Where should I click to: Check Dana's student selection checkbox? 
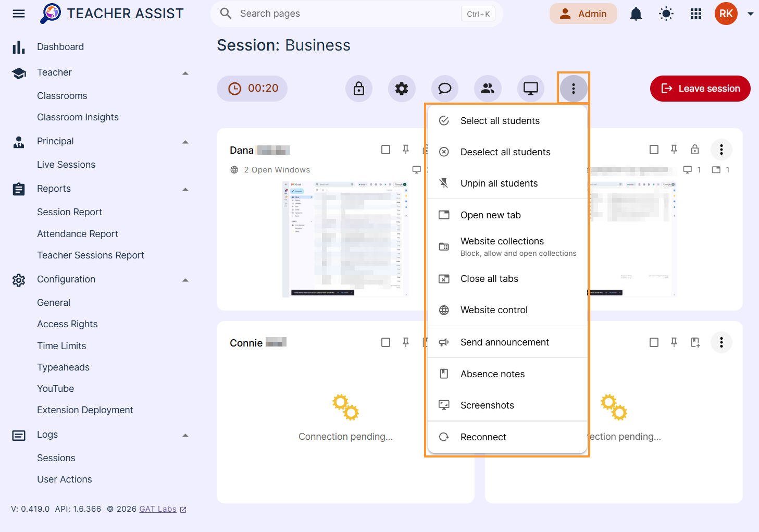click(x=385, y=150)
